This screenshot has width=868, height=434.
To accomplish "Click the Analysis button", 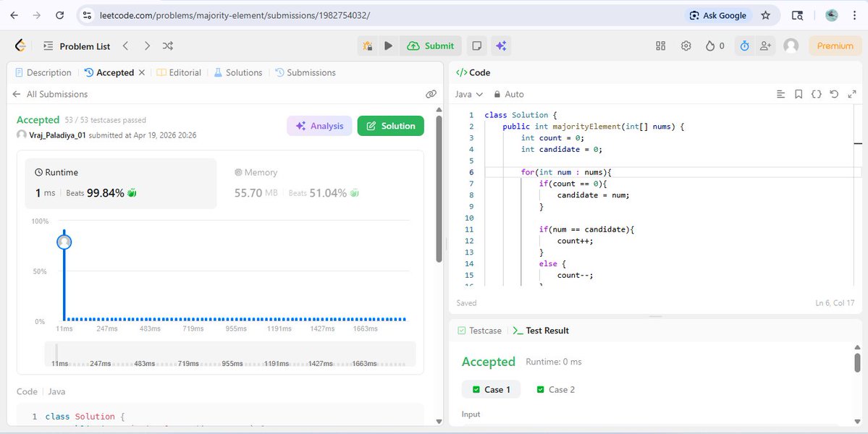I will point(319,126).
